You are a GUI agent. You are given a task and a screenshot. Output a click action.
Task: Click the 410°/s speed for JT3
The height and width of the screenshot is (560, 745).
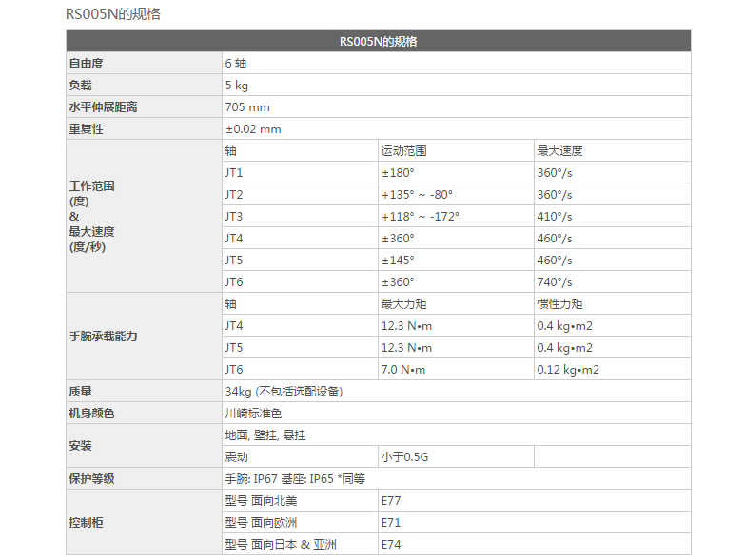pyautogui.click(x=555, y=217)
